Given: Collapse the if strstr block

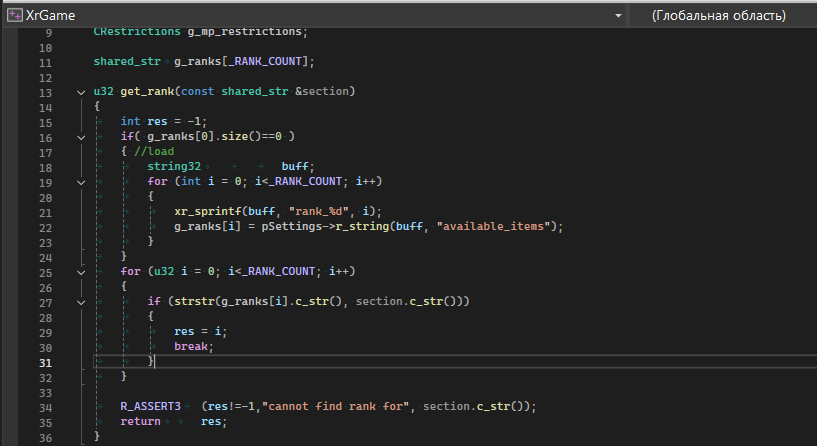Looking at the screenshot, I should pyautogui.click(x=80, y=301).
